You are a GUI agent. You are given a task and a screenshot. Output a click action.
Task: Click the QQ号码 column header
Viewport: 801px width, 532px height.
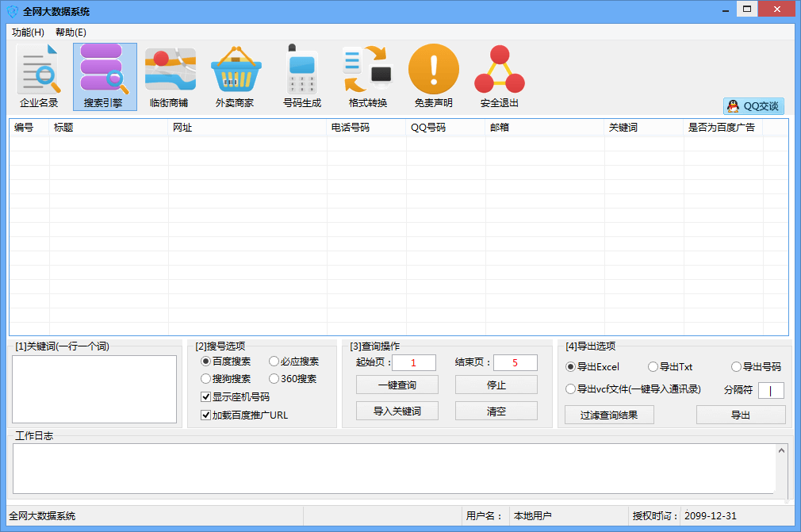point(446,128)
